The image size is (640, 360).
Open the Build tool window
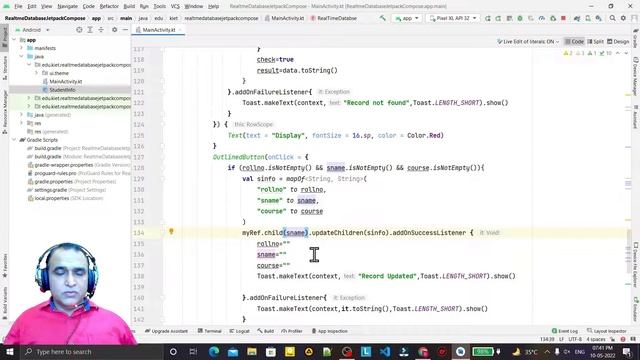266,331
